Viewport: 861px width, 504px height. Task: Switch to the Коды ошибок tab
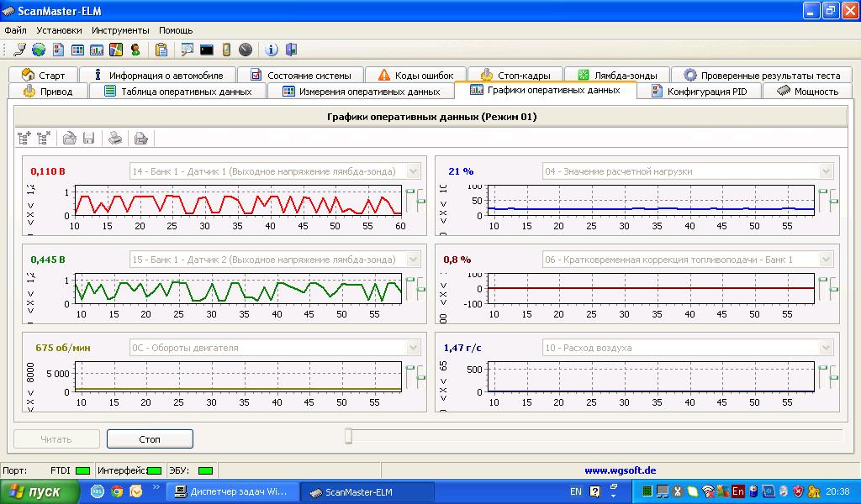415,75
